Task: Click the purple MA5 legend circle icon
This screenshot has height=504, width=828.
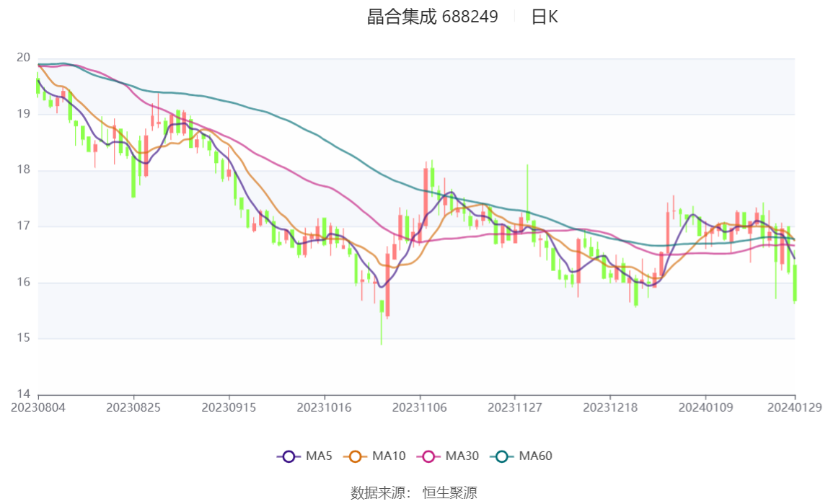Action: (289, 456)
